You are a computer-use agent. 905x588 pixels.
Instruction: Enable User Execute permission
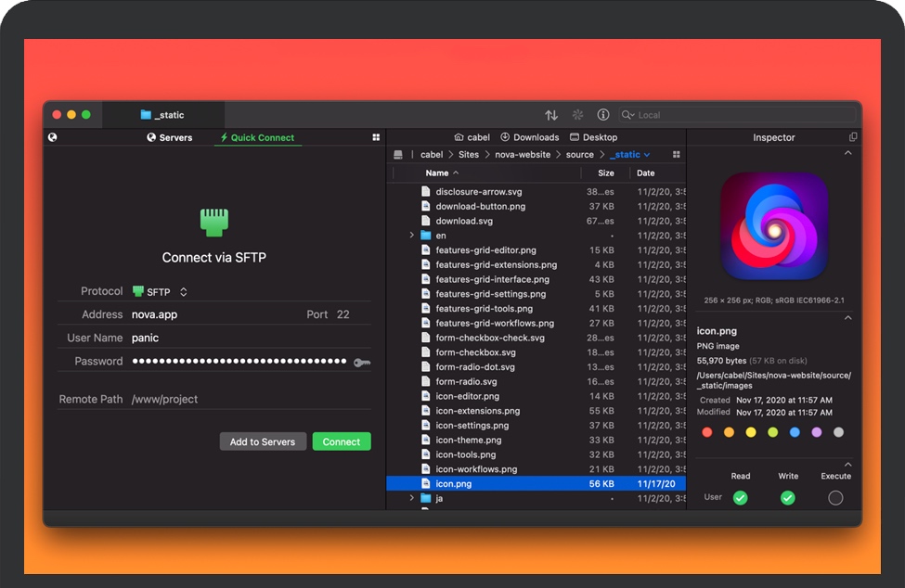pos(835,498)
